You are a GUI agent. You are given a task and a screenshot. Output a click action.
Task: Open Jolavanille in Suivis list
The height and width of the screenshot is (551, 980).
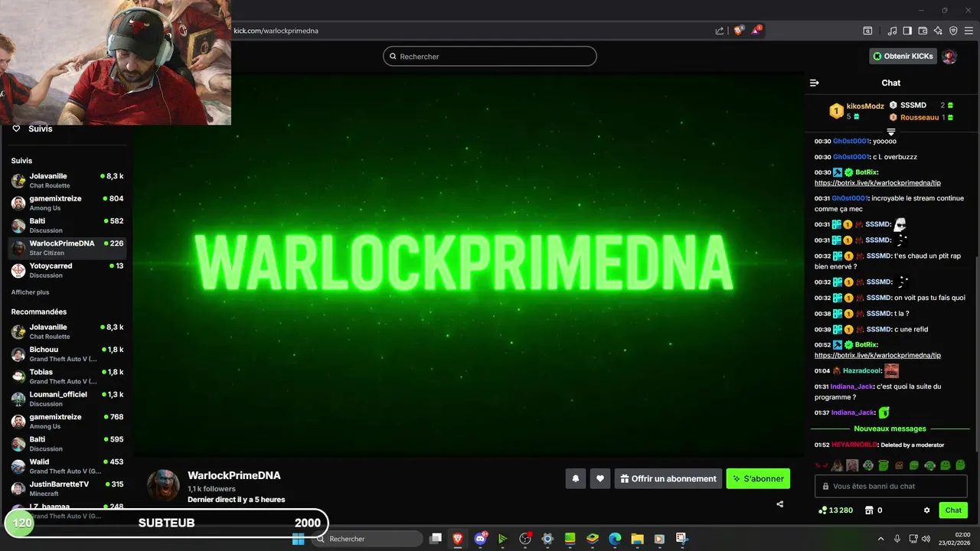67,181
